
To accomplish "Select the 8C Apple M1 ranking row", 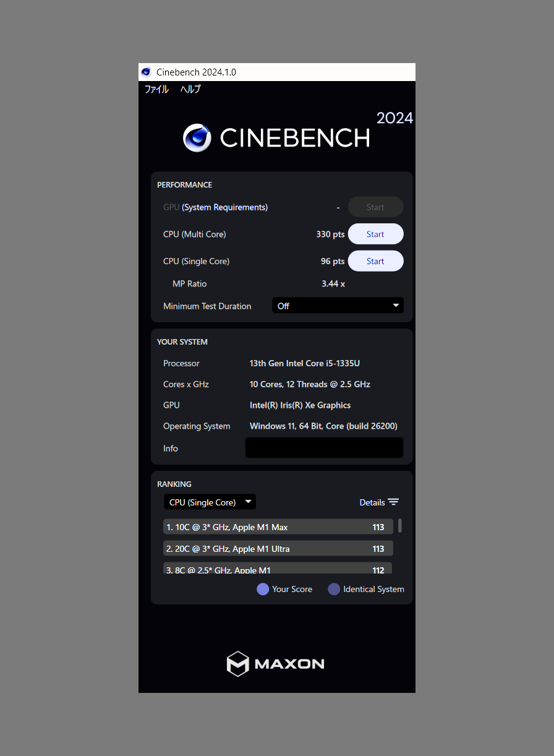I will (x=278, y=569).
